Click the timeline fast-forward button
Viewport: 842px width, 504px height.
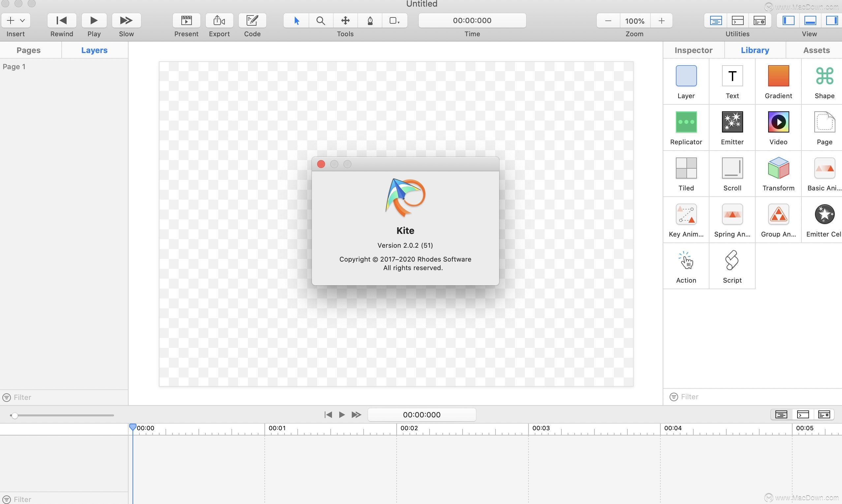[x=356, y=415]
